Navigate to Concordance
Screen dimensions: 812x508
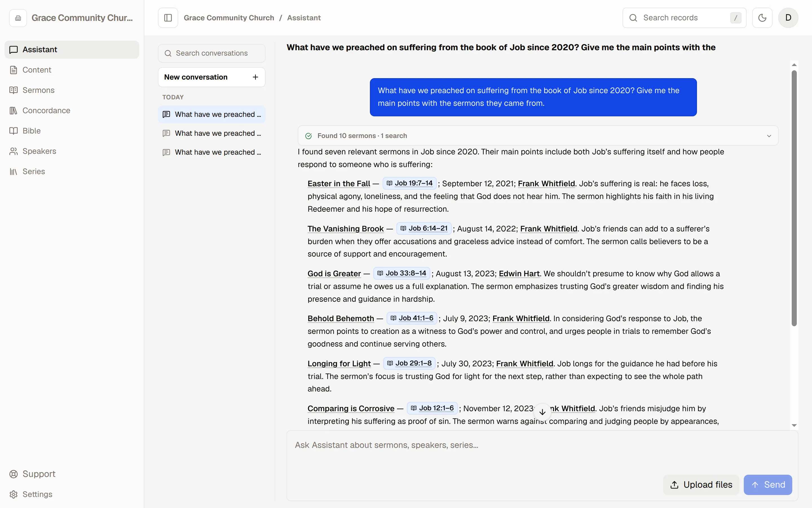tap(72, 111)
